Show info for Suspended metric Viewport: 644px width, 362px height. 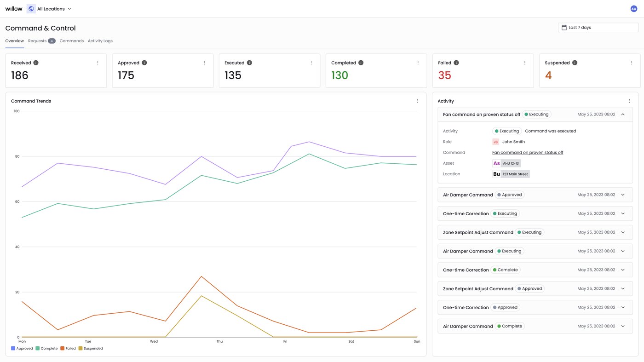pos(575,63)
